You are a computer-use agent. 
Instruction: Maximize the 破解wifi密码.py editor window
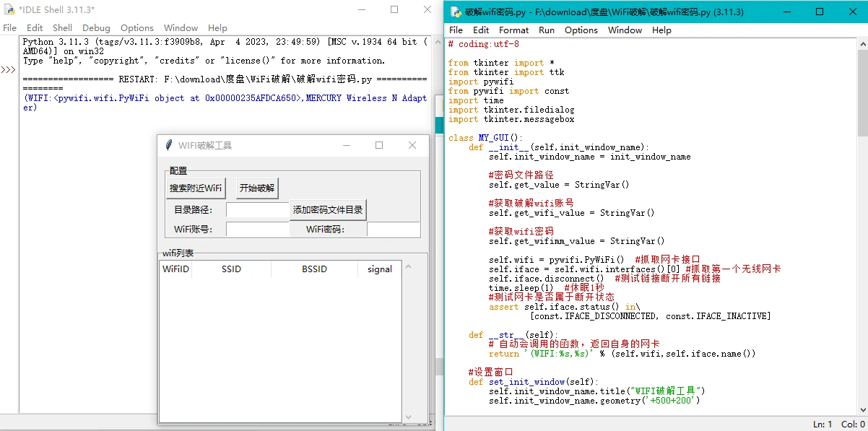820,12
